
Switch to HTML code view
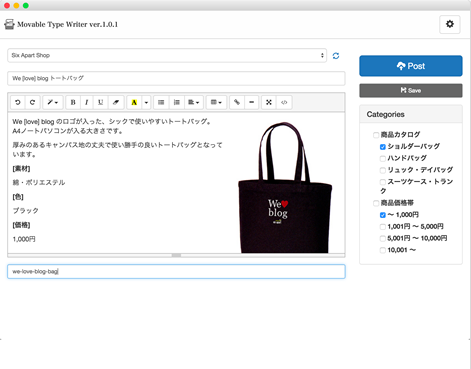tap(284, 102)
